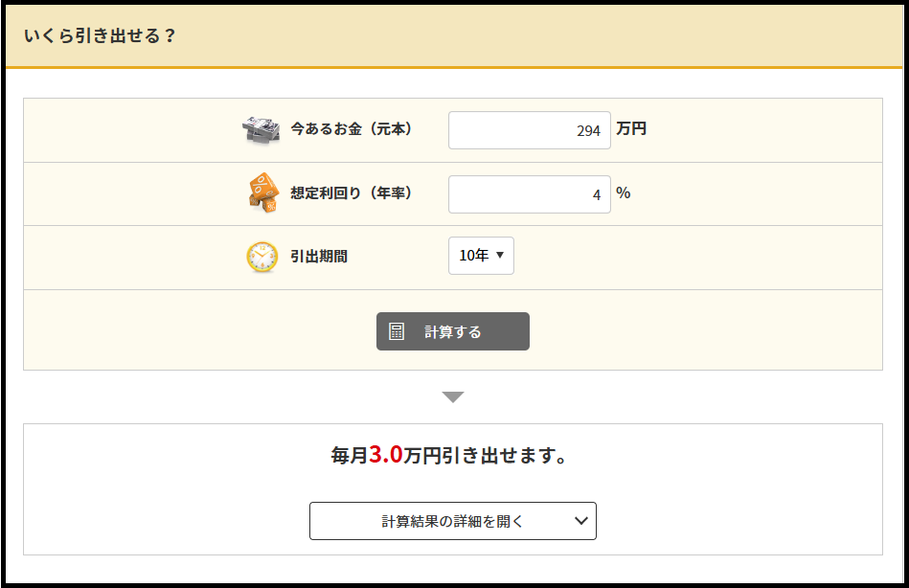
Task: Click the 想定利回り（年率） label
Action: 351,193
